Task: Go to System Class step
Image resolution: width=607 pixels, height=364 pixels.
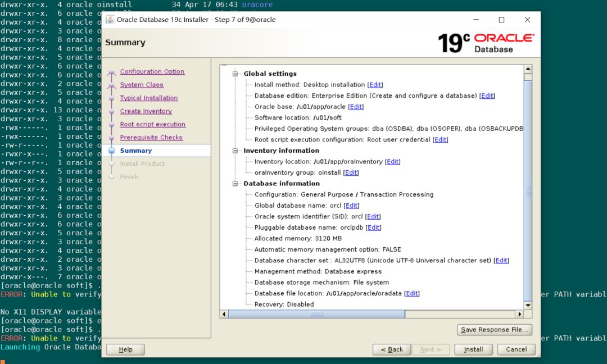Action: 142,85
